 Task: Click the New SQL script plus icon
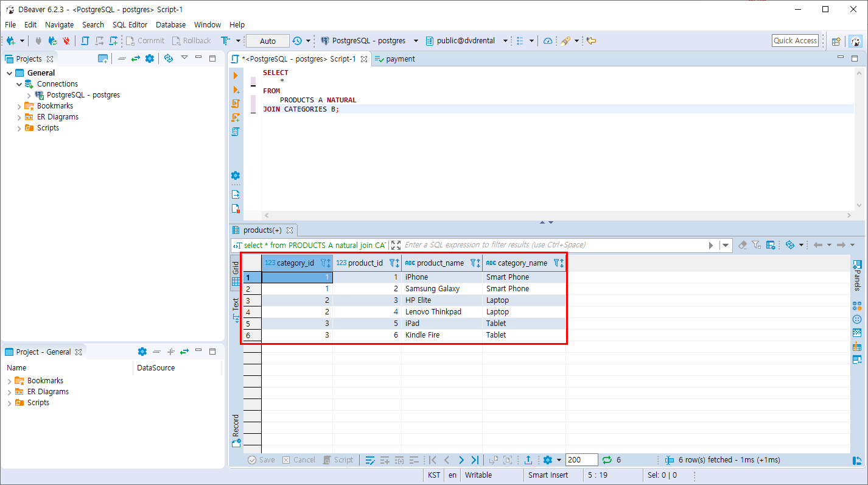click(x=114, y=41)
